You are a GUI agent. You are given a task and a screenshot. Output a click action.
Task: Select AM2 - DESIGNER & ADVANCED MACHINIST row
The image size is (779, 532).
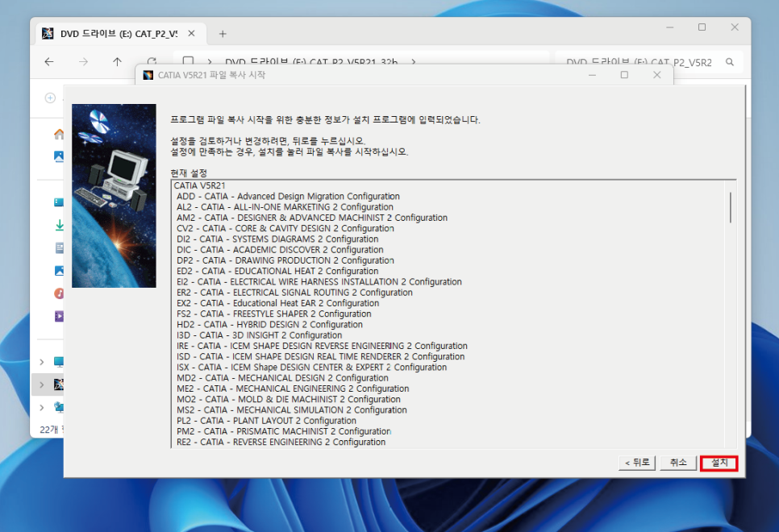(x=312, y=218)
